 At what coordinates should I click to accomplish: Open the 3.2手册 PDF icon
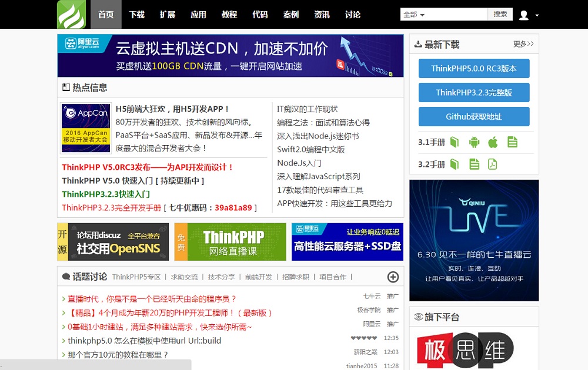pos(492,164)
